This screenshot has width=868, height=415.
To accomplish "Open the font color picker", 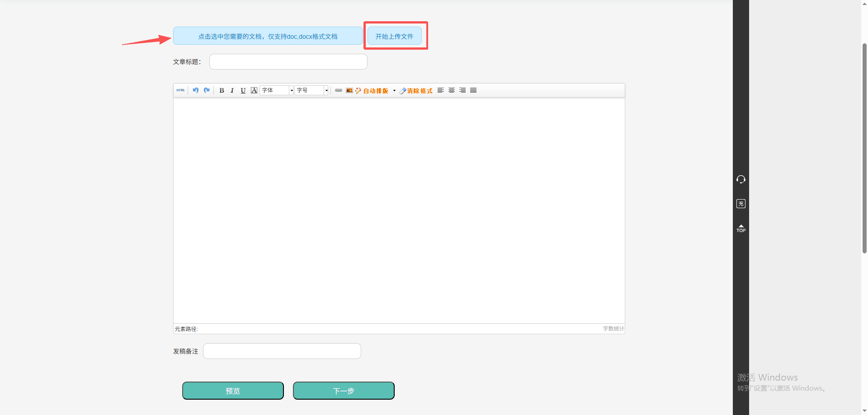I will pos(254,90).
